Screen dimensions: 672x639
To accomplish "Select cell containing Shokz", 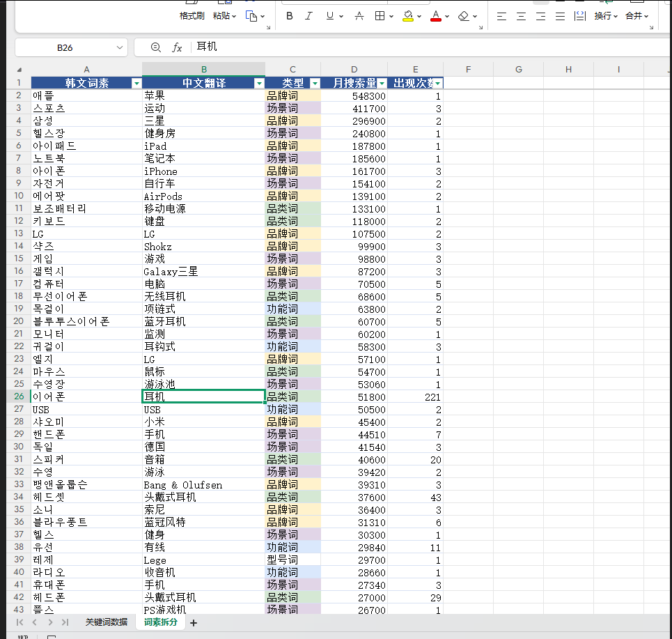I will tap(203, 246).
